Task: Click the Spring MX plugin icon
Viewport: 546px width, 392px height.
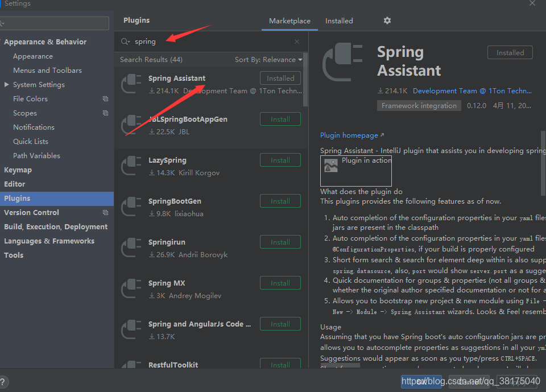Action: [x=131, y=288]
